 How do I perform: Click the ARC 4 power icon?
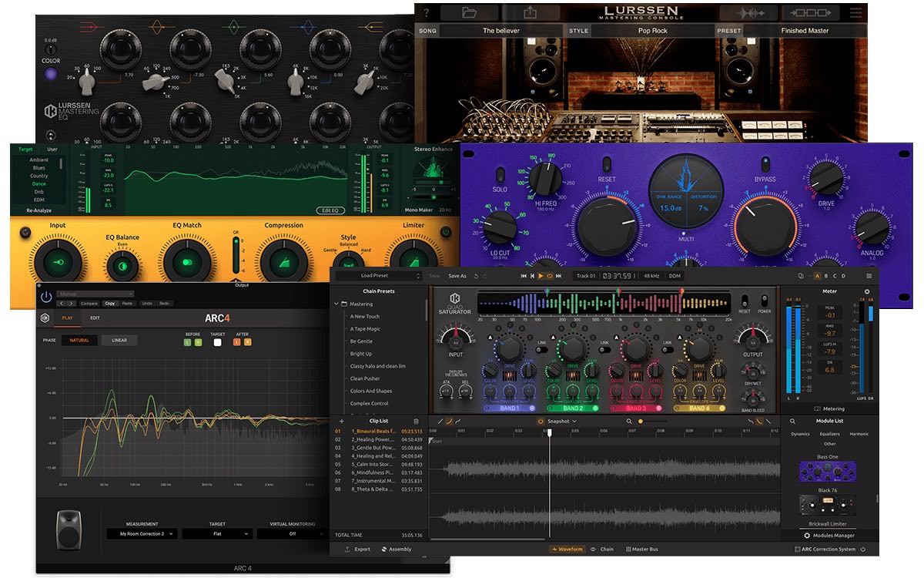tap(46, 297)
